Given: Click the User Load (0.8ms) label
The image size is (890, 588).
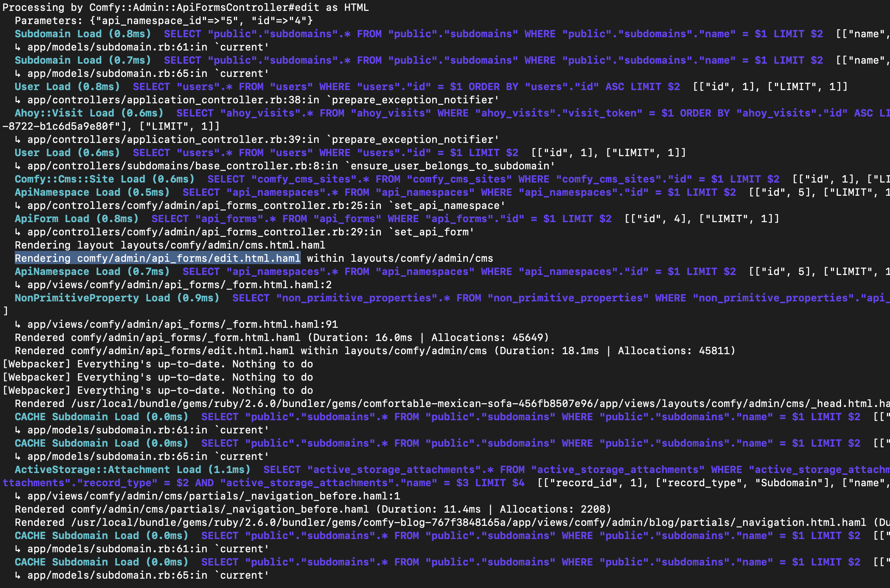Looking at the screenshot, I should tap(66, 87).
